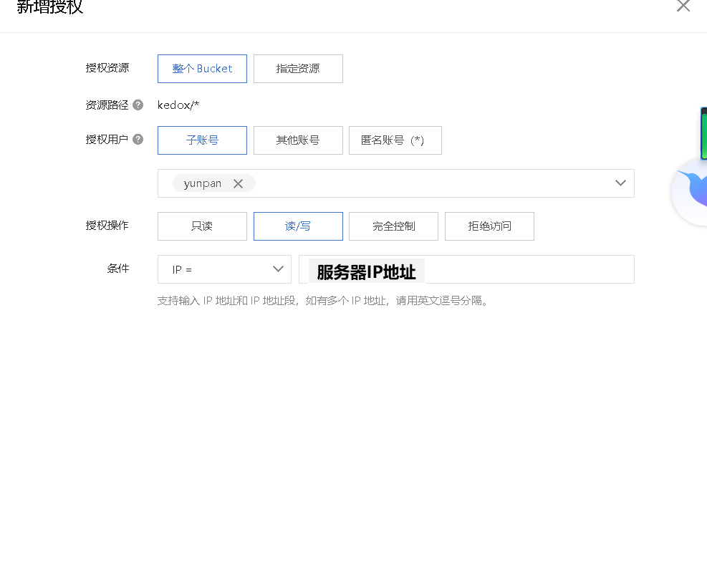The height and width of the screenshot is (588, 707).
Task: Click the IP address format hint text
Action: point(323,301)
